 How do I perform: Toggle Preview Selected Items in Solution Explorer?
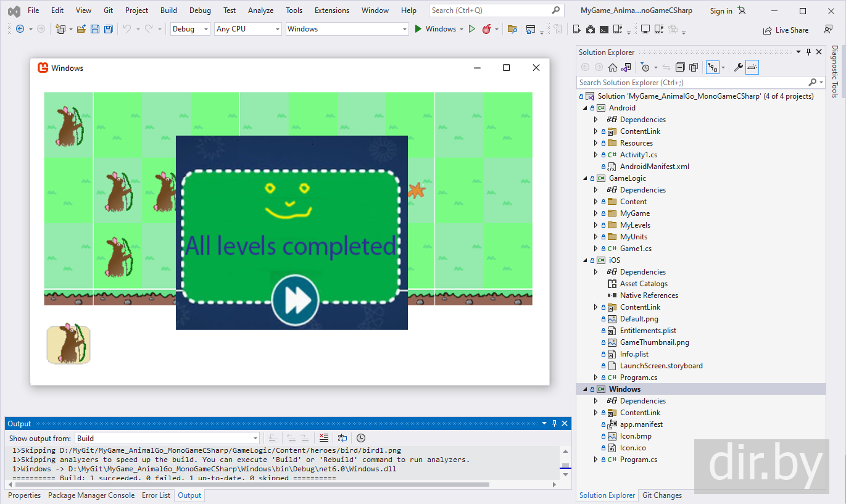[x=752, y=67]
